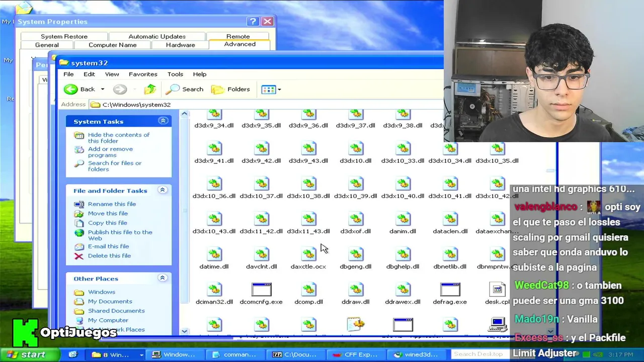644x362 pixels.
Task: Select the dbghelp.dll file icon
Action: 403,254
